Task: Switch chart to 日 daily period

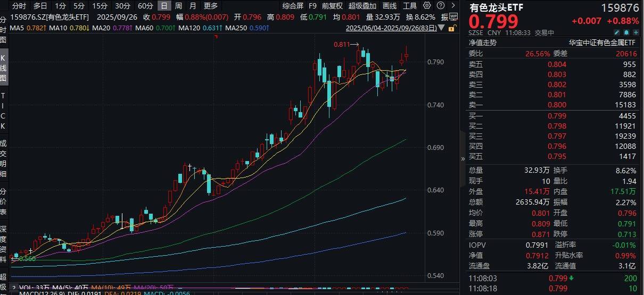Action: pyautogui.click(x=164, y=6)
